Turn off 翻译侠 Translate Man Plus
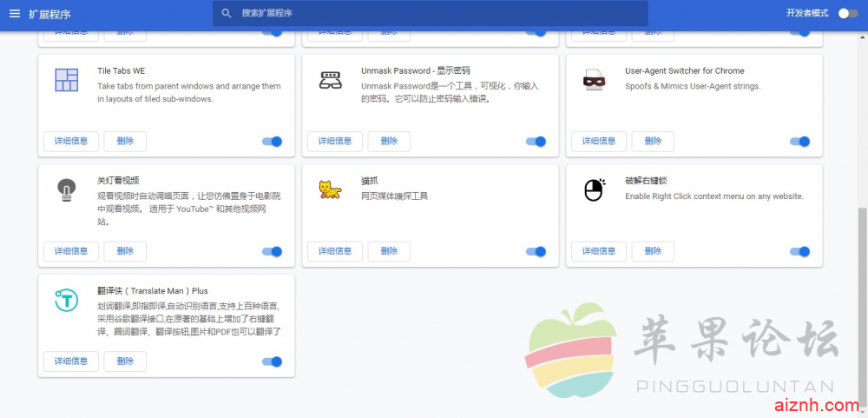Screen dimensions: 868x418 pyautogui.click(x=272, y=362)
